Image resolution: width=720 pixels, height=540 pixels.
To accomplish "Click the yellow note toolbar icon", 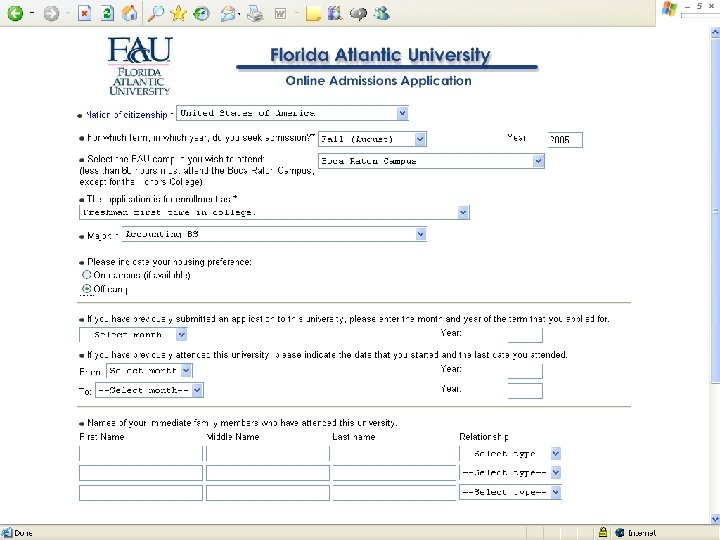I will click(313, 14).
